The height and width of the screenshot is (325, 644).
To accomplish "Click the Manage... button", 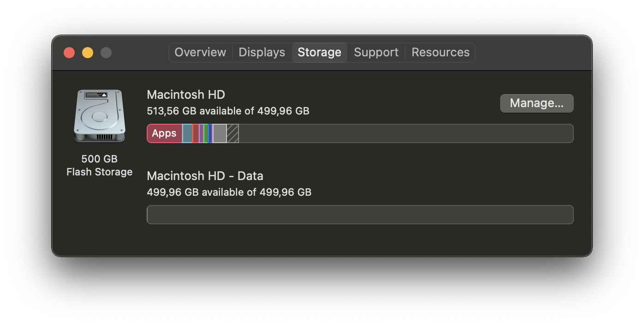I will (x=537, y=103).
